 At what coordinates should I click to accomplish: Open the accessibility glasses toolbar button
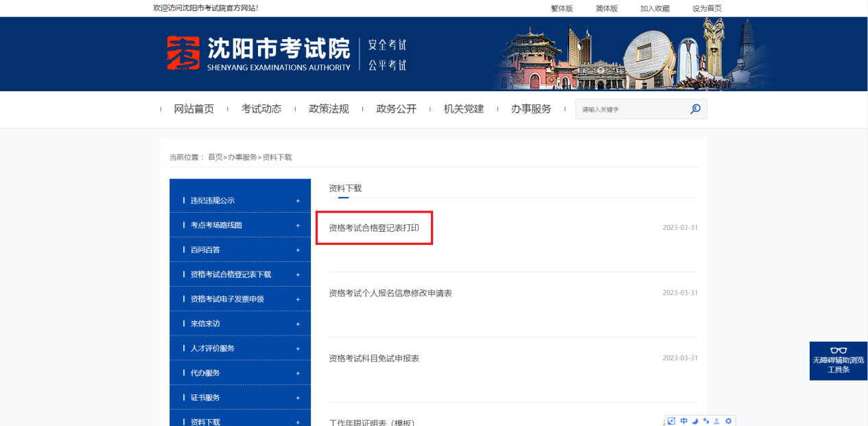[838, 360]
